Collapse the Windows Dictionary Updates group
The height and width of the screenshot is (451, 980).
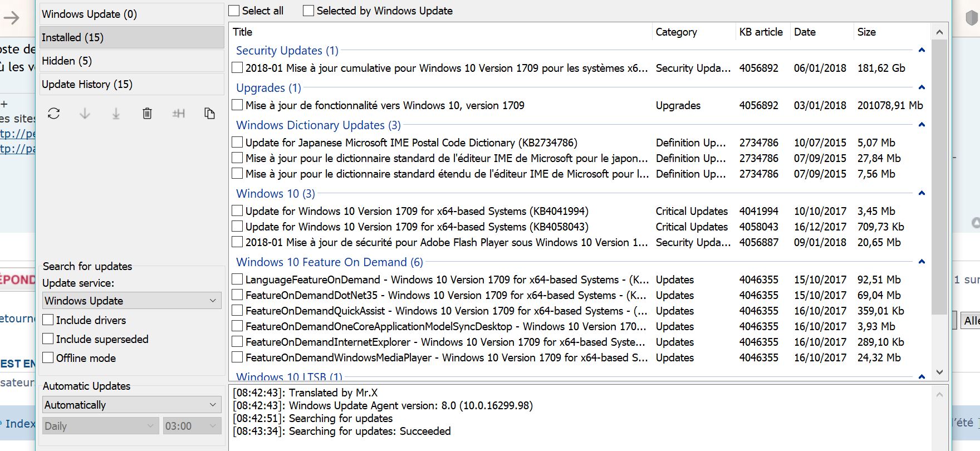922,125
